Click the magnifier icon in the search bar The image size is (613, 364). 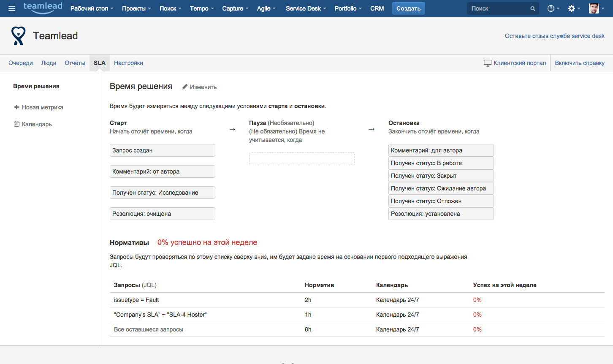click(532, 8)
